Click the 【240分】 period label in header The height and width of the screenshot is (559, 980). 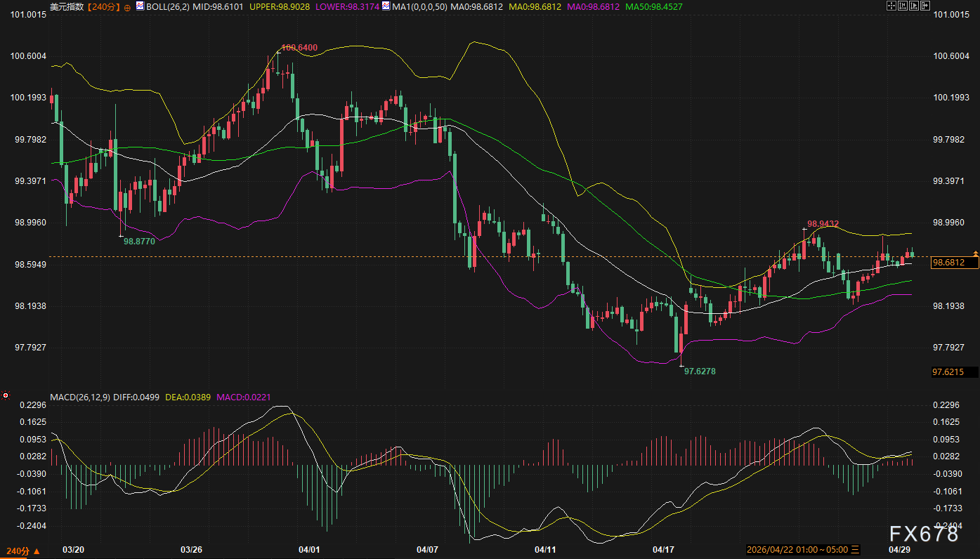(x=103, y=6)
